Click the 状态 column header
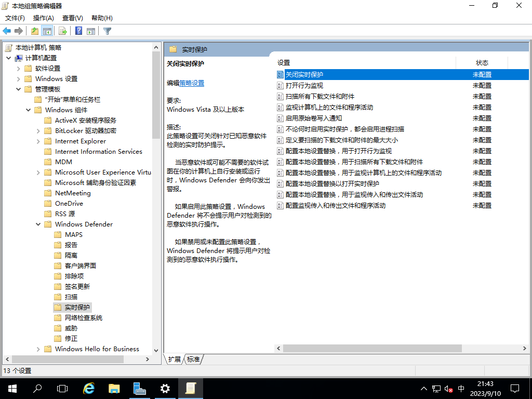 482,63
